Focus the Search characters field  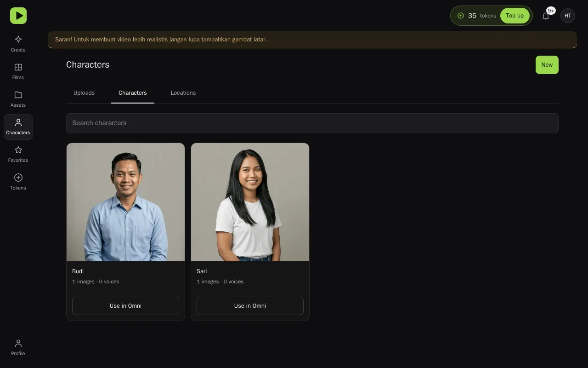(x=312, y=123)
